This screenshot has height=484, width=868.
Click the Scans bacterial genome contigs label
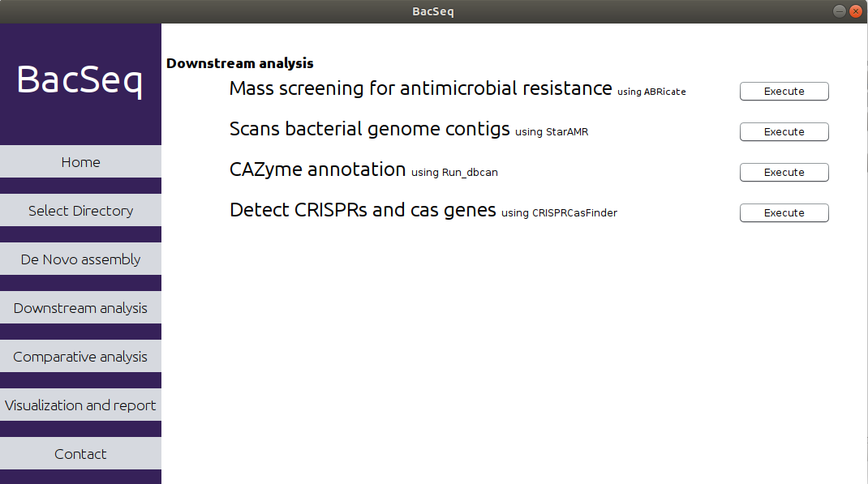pyautogui.click(x=369, y=129)
